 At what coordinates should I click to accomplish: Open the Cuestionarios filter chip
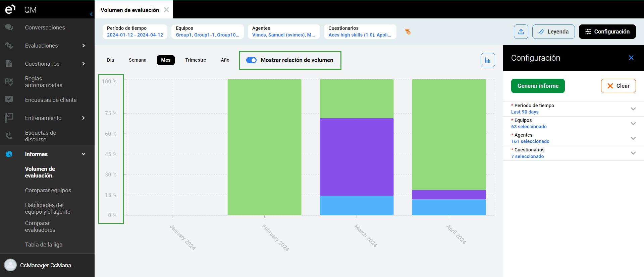point(360,31)
